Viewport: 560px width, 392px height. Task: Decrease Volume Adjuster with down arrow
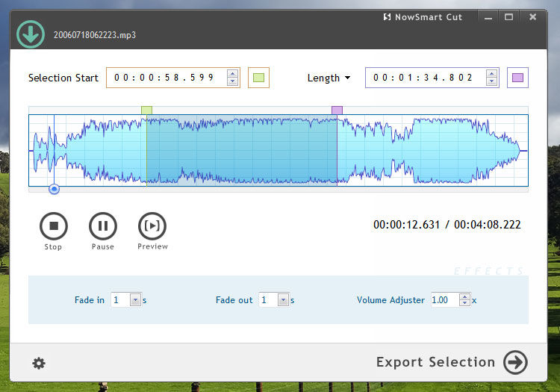pos(464,303)
